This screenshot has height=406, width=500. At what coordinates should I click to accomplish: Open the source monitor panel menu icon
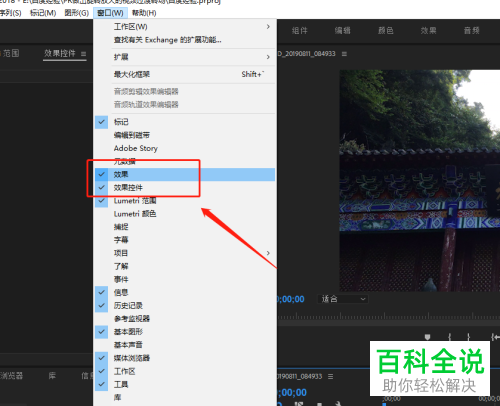[344, 54]
